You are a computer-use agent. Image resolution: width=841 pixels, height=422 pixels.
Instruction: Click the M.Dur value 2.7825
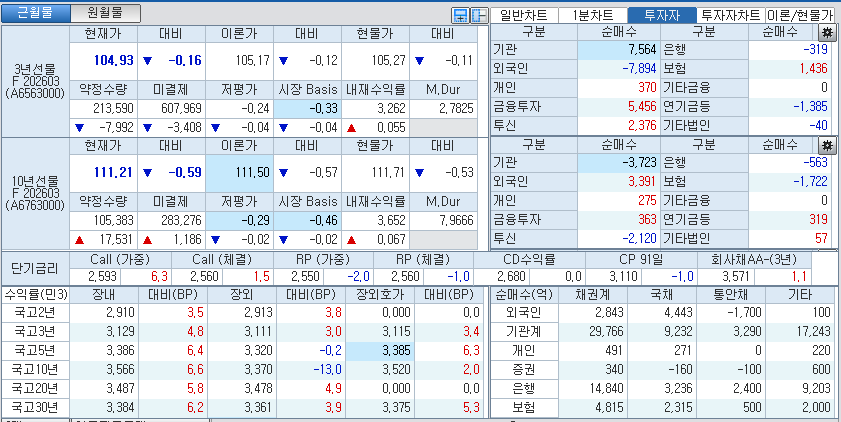tap(456, 109)
